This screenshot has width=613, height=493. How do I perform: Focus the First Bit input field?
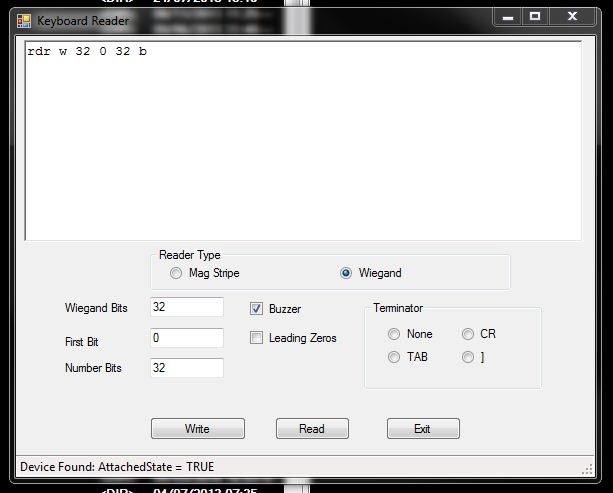(187, 338)
